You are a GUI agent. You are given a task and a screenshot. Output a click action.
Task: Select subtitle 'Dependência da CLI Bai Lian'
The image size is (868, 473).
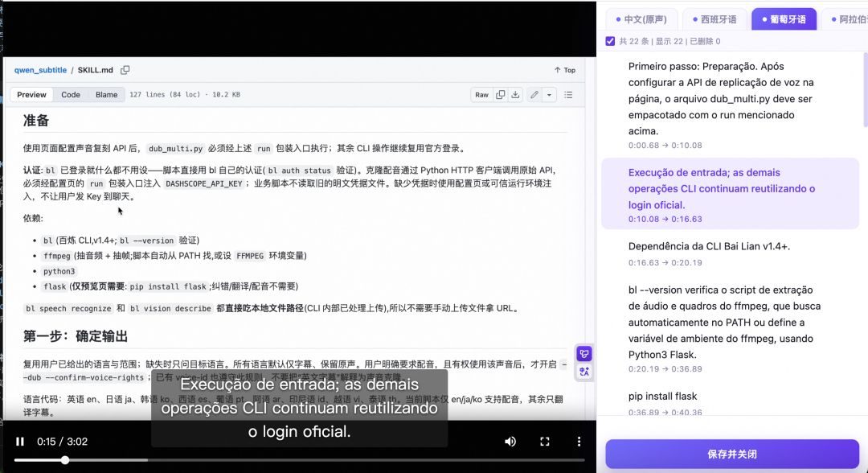coord(730,253)
